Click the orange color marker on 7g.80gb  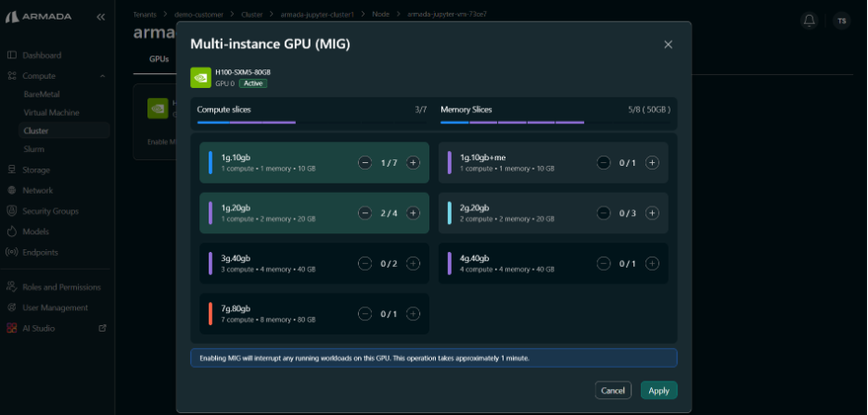211,314
